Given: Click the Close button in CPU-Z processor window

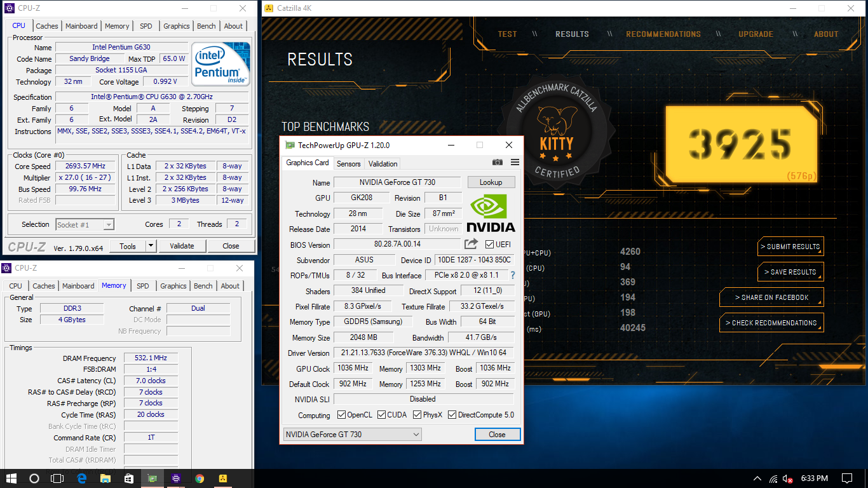Looking at the screenshot, I should pos(231,246).
